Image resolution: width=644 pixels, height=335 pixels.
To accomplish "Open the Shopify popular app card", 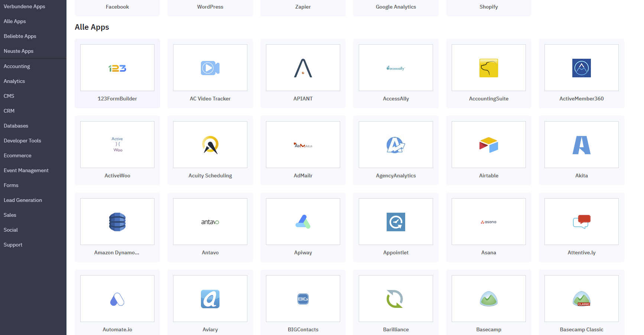I will 489,7.
